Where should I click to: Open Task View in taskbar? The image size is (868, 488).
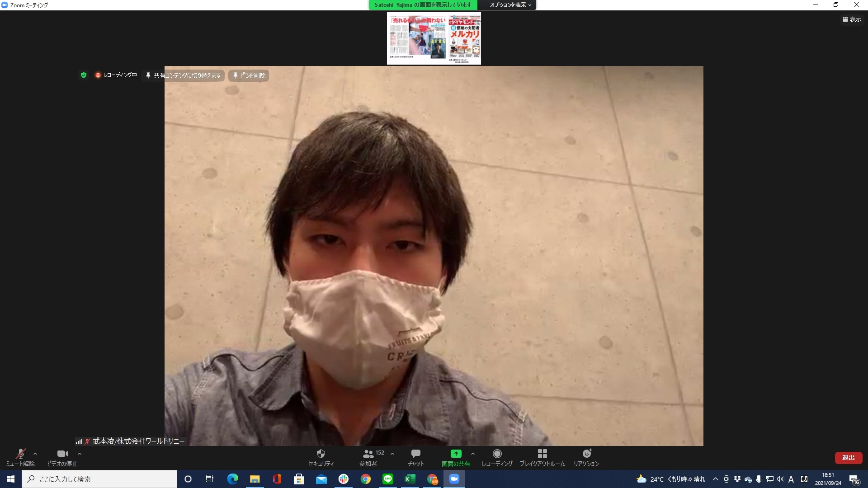pos(210,479)
